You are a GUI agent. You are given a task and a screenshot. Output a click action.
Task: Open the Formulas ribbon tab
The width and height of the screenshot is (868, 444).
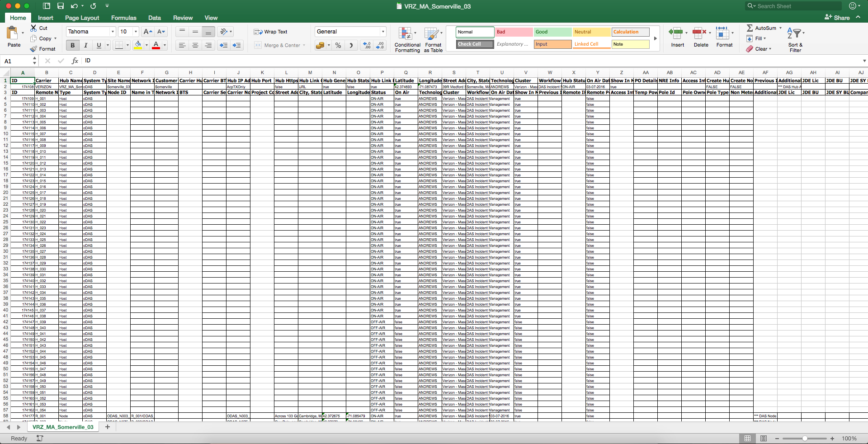coord(123,18)
